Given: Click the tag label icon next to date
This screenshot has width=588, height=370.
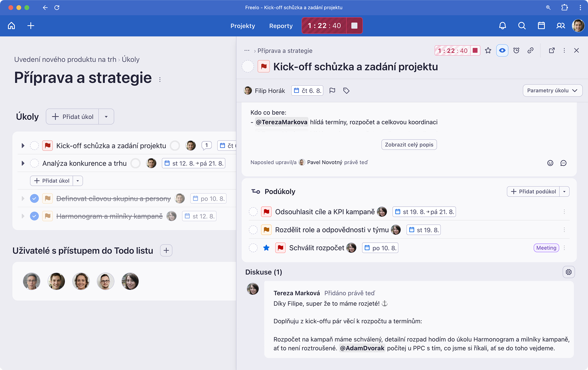Looking at the screenshot, I should tap(346, 91).
